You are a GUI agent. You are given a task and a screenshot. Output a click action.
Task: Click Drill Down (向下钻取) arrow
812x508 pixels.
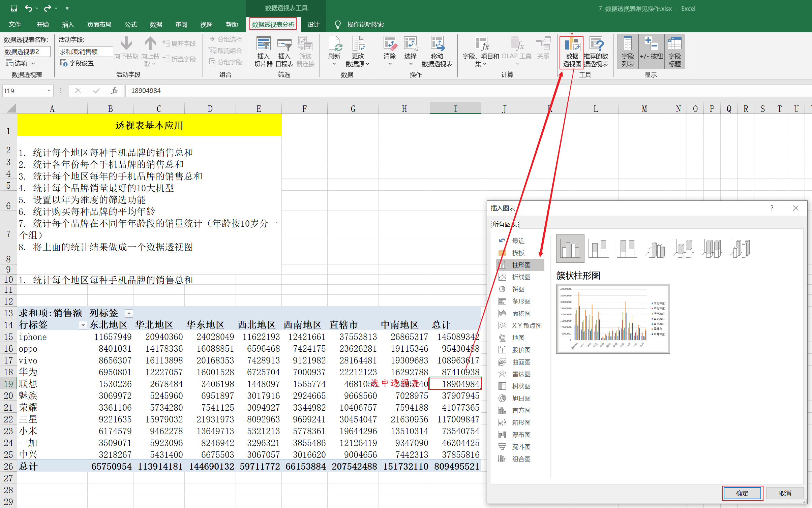(x=126, y=48)
